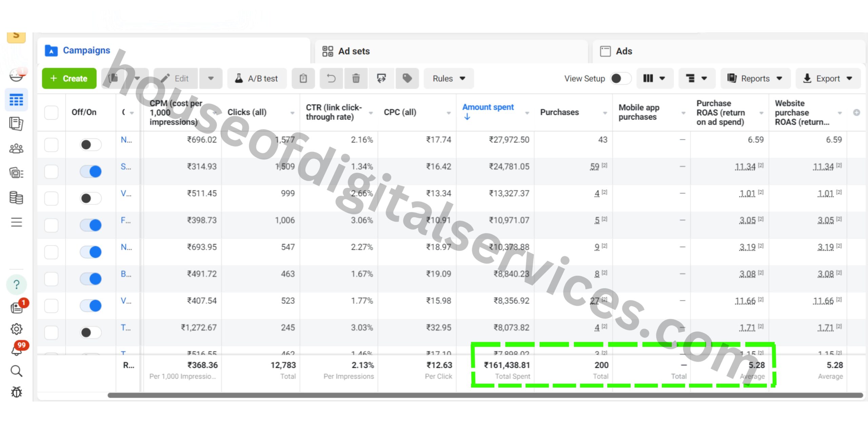Open the Audiences people sidebar icon
The width and height of the screenshot is (868, 434).
16,149
